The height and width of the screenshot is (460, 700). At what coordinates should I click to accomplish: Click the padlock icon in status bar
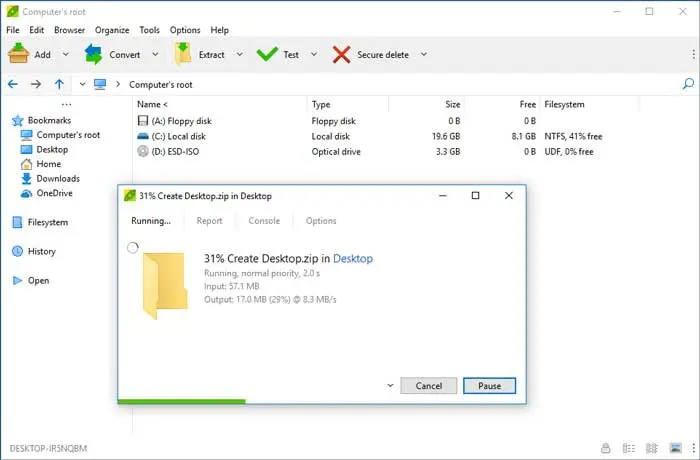point(605,447)
